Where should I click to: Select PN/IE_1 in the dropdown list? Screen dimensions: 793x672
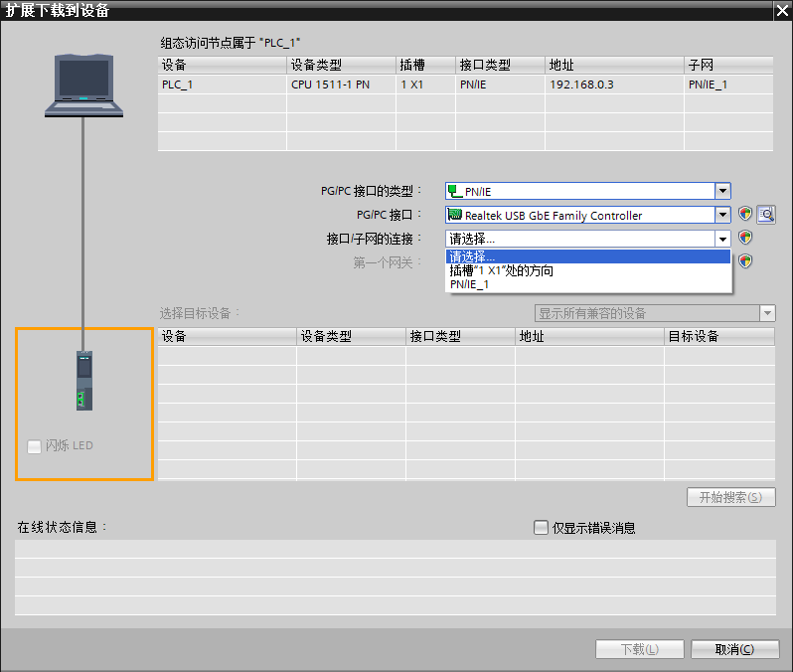click(588, 284)
